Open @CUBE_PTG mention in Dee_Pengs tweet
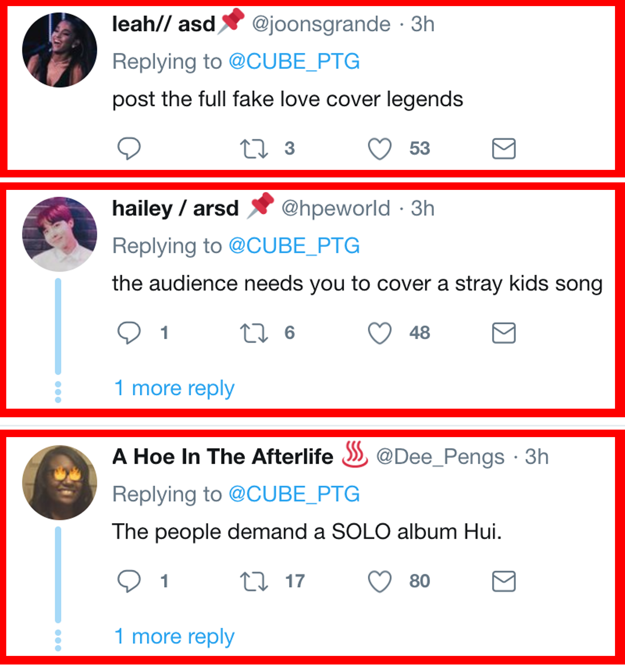 tap(294, 494)
